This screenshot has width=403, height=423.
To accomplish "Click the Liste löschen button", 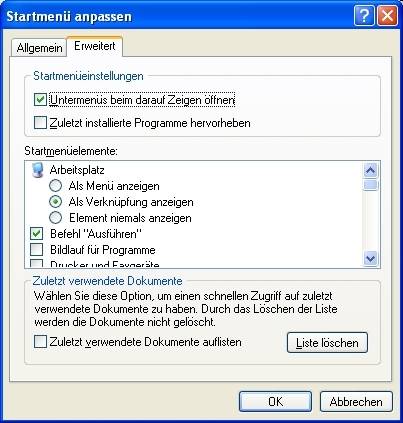I will point(327,342).
